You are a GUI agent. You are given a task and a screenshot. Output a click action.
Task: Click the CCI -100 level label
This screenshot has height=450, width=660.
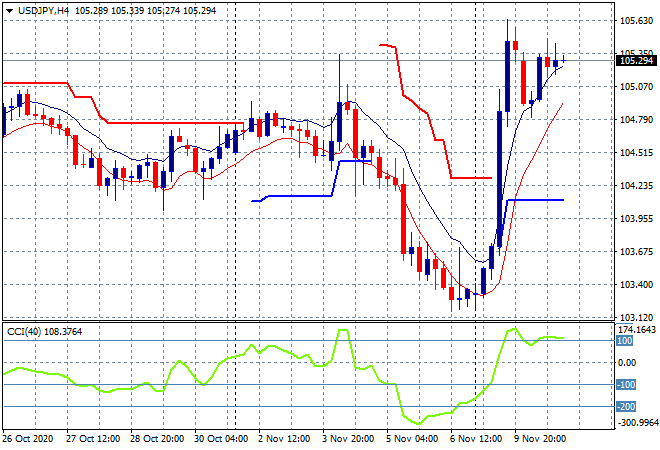pos(626,384)
